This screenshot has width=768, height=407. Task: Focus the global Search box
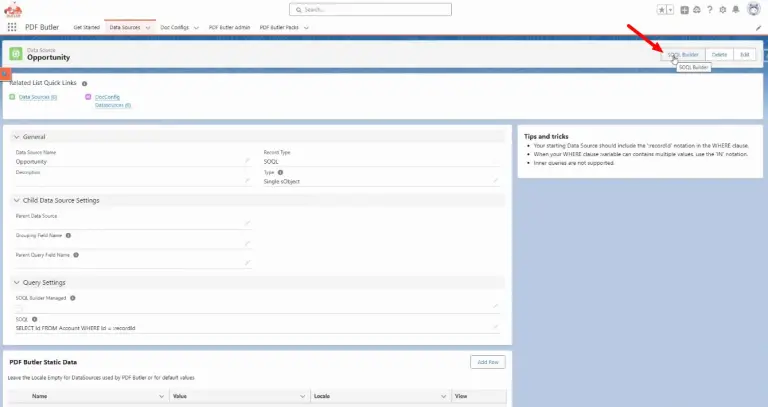[x=370, y=9]
